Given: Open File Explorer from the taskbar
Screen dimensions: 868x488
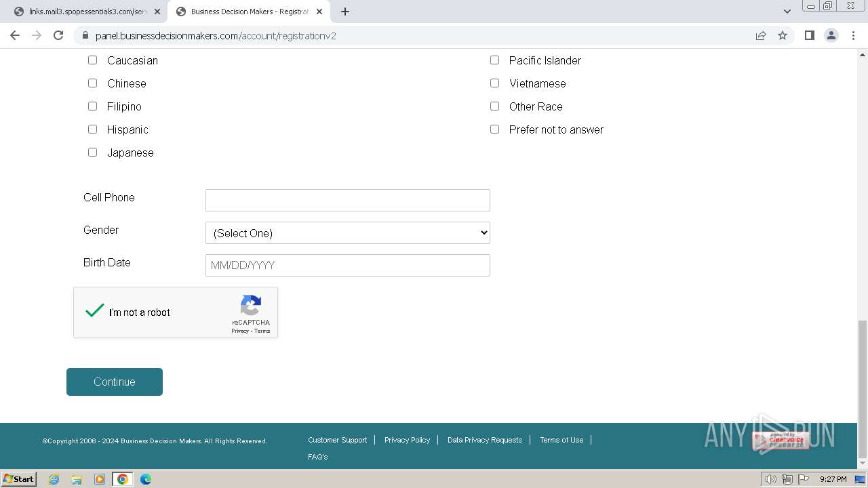Looking at the screenshot, I should coord(77,479).
